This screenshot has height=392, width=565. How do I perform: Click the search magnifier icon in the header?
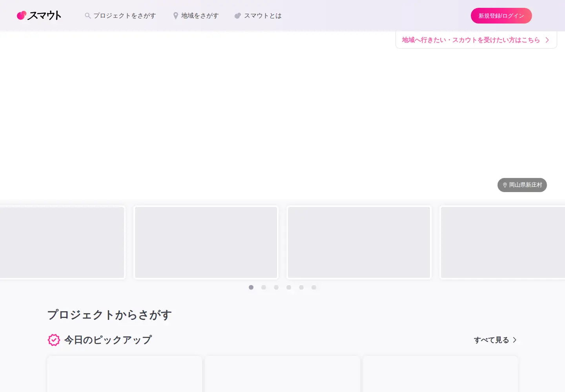point(88,16)
